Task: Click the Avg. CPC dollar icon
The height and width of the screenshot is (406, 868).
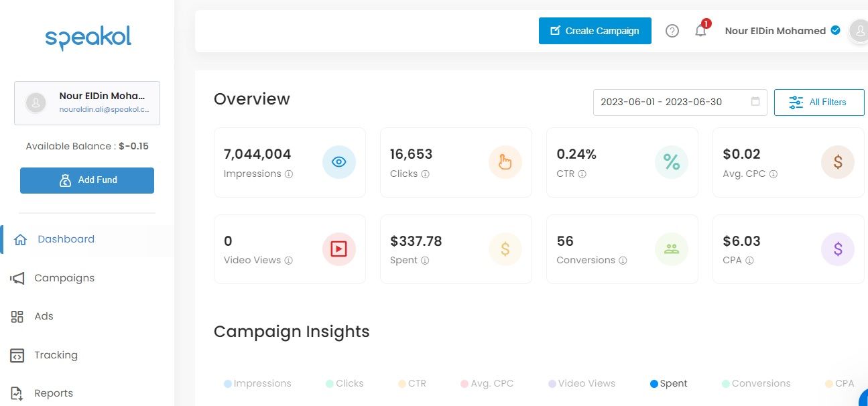Action: click(837, 161)
